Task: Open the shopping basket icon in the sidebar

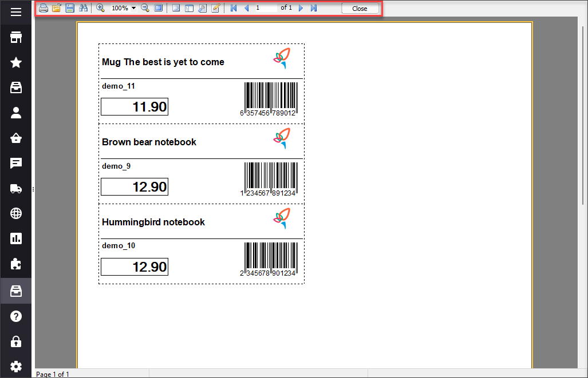Action: (16, 138)
